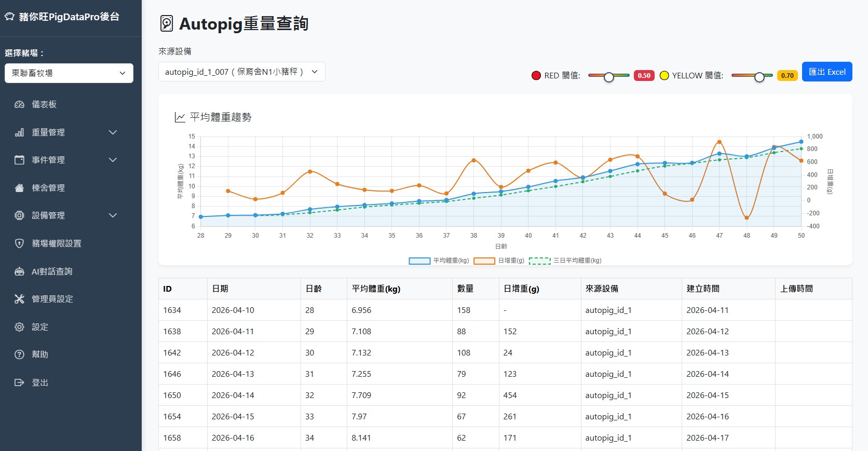This screenshot has width=868, height=451.
Task: Click the line chart icon next to 平均體重趨勢
Action: click(x=180, y=117)
